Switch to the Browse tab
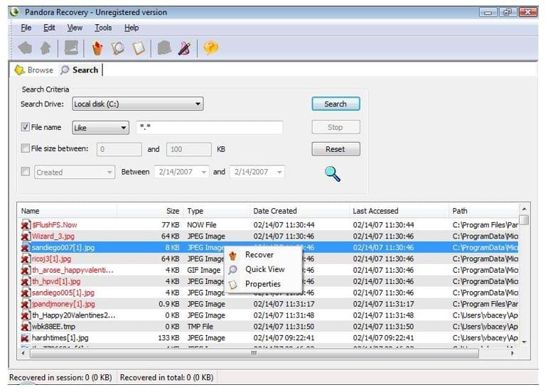 (x=34, y=70)
